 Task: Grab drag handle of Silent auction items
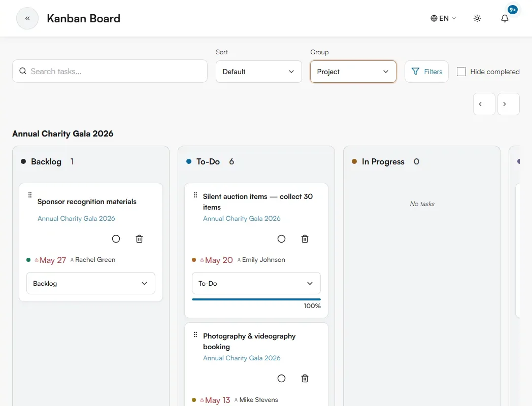click(x=195, y=195)
